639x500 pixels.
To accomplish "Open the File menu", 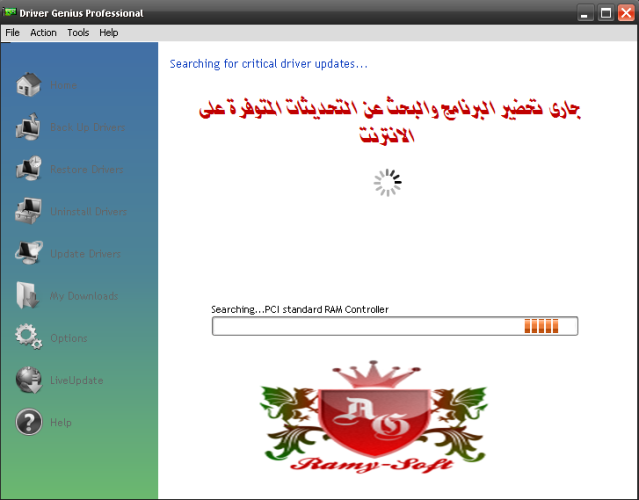I will (x=12, y=33).
